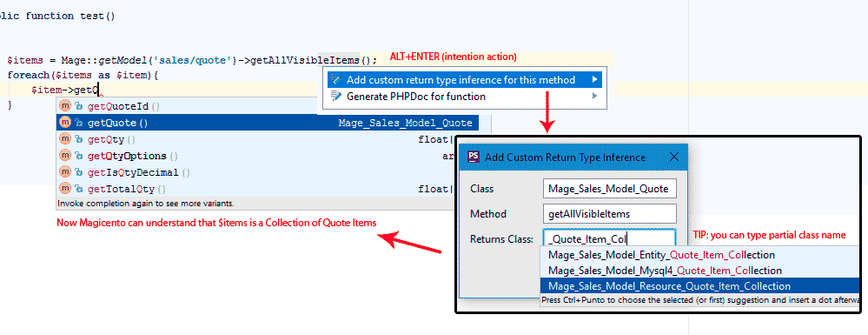Focus the Returns Class input field

coord(609,239)
